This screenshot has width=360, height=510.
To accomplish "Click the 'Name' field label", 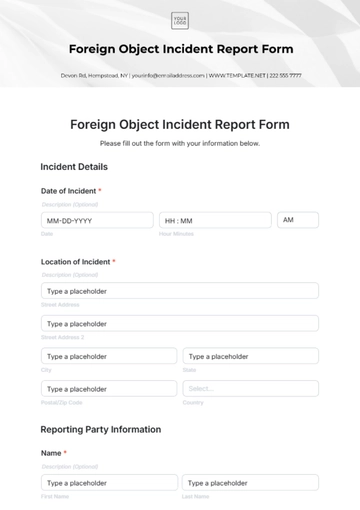I will 51,453.
